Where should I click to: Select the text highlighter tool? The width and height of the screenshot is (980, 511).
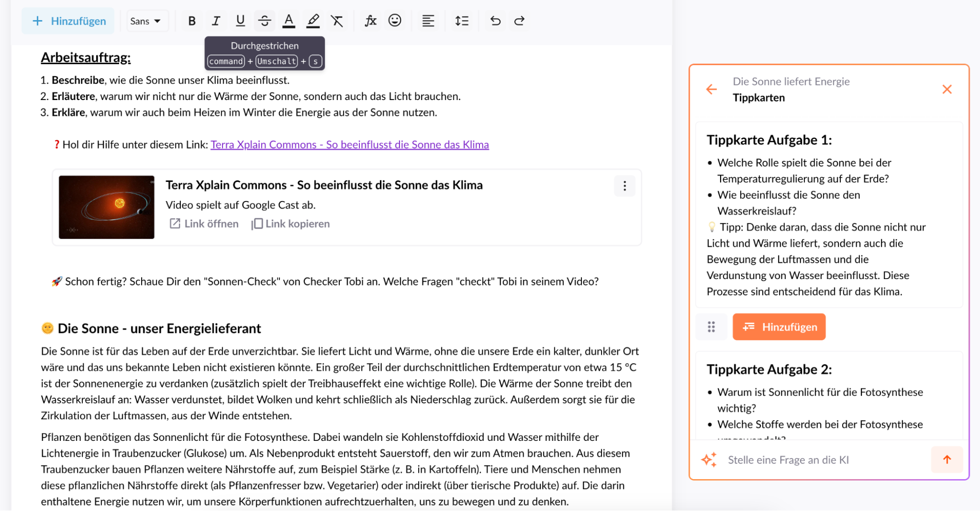(x=313, y=21)
